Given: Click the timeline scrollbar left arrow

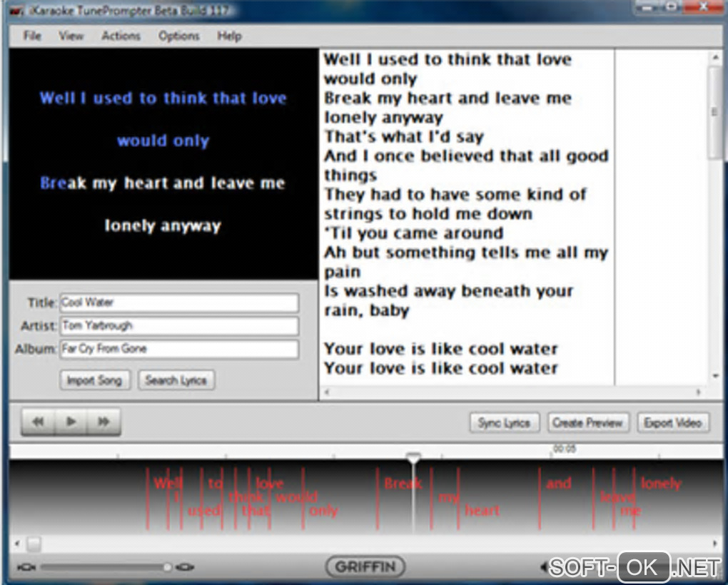Looking at the screenshot, I should tap(17, 543).
